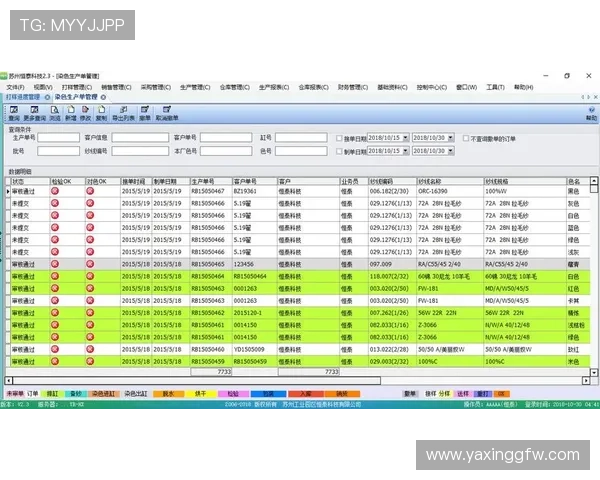Enable the 制单日期 checkbox
600x480 pixels.
pos(341,151)
